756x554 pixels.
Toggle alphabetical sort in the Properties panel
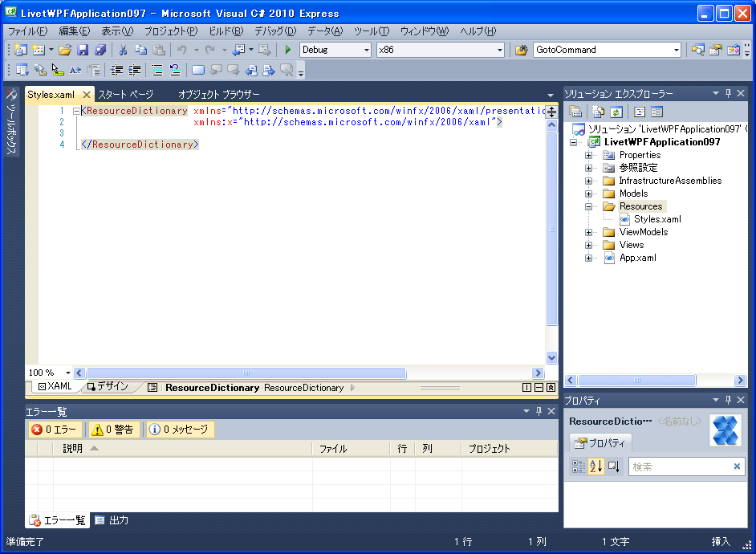click(596, 466)
